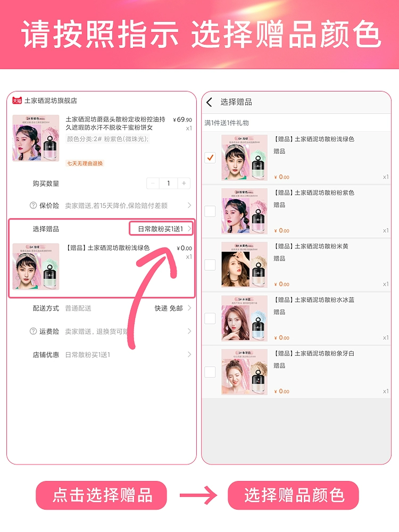Click the help icon beside 运费险
This screenshot has width=399, height=532.
click(33, 331)
